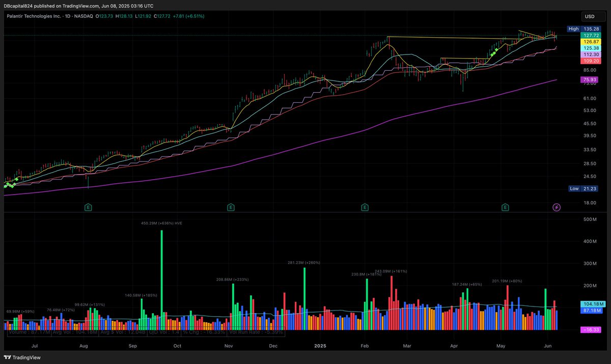Click the 281.23M (+260%) volume label
Viewport: 611px width, 364px height.
pyautogui.click(x=304, y=263)
